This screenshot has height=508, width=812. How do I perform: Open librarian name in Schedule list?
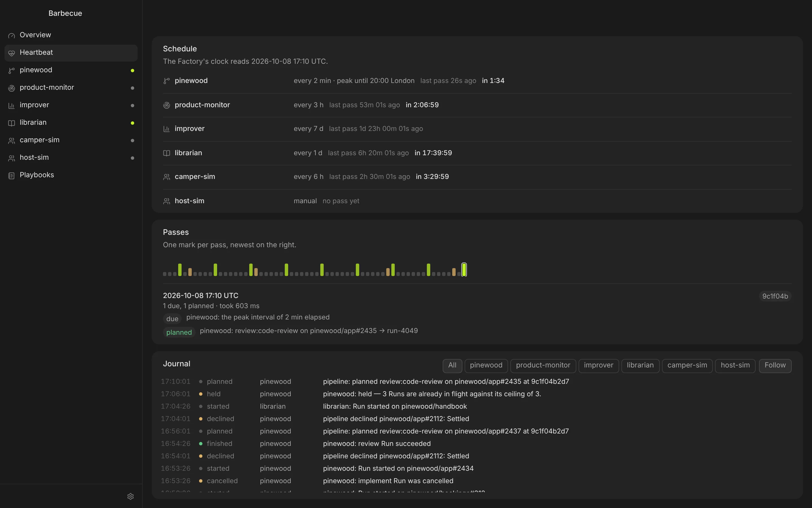click(188, 153)
